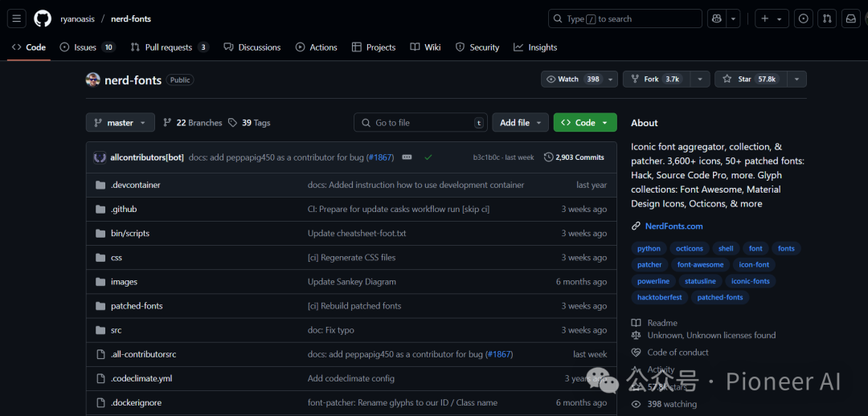Click the .codeclimate.yml file icon

[x=100, y=378]
